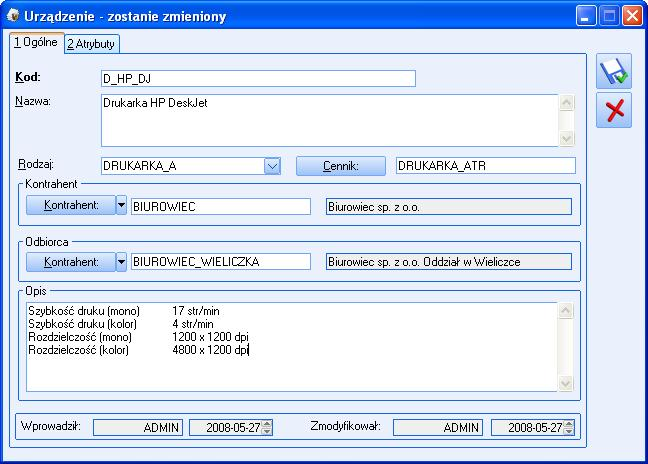This screenshot has height=464, width=648.
Task: Click the Opis scroll up arrow
Action: (565, 311)
